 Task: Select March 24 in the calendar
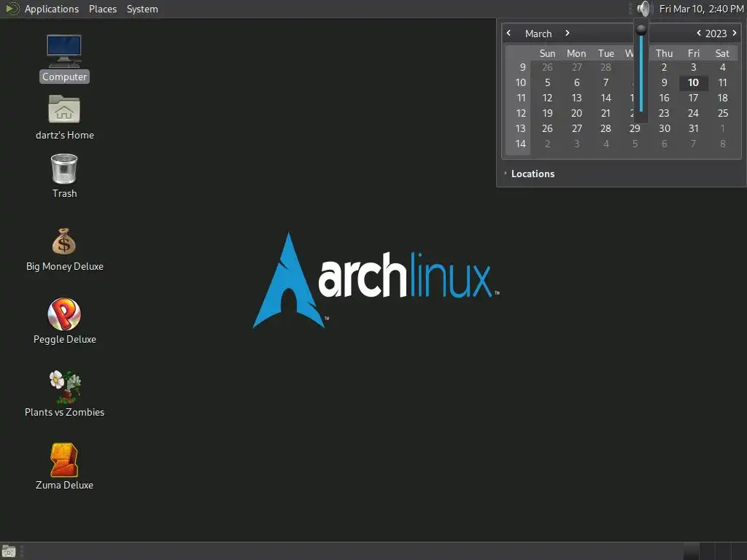tap(693, 113)
